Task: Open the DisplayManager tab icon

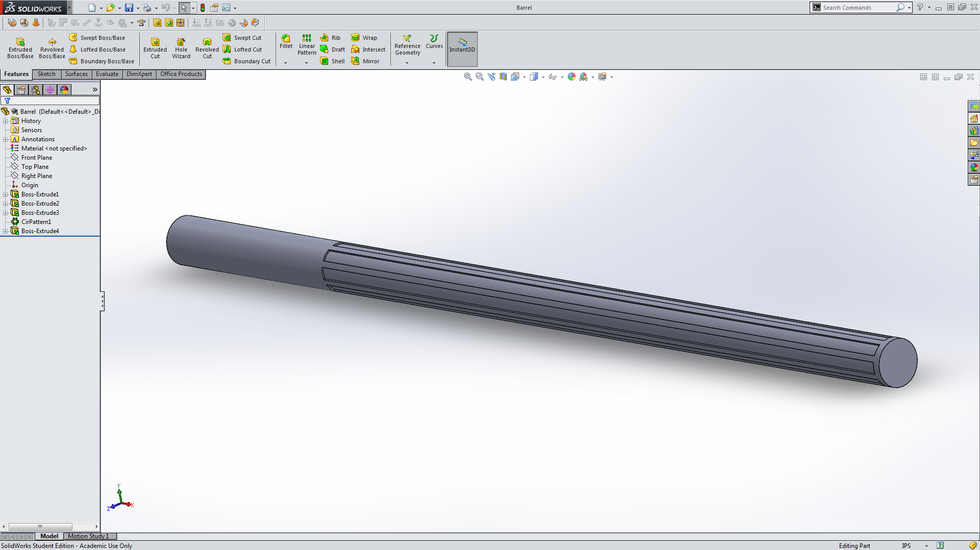Action: pos(64,90)
